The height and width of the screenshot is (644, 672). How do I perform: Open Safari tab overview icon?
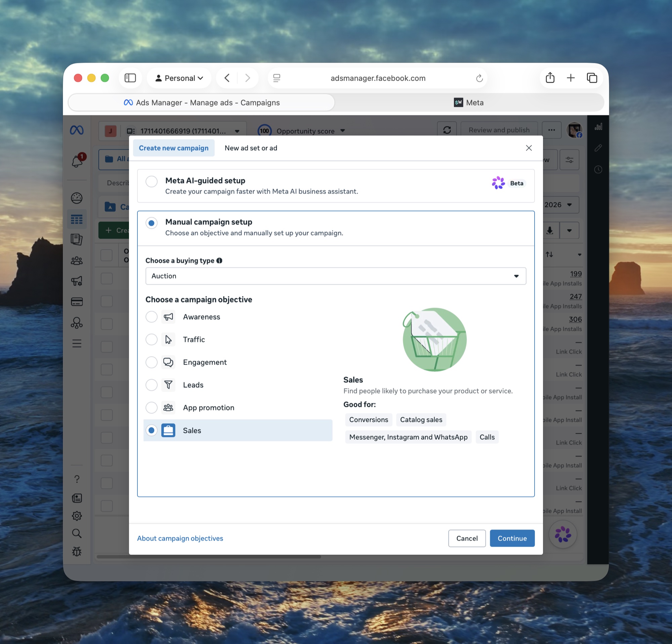click(592, 78)
